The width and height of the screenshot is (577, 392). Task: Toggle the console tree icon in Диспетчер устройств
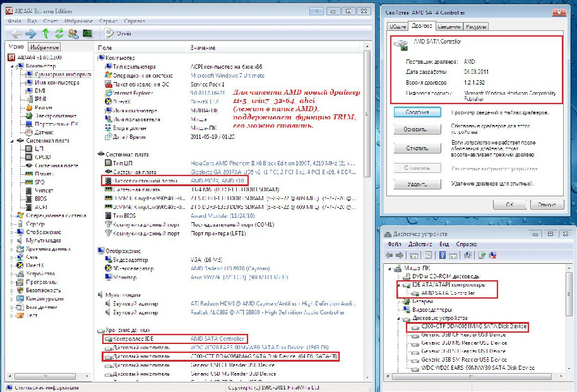(x=414, y=255)
